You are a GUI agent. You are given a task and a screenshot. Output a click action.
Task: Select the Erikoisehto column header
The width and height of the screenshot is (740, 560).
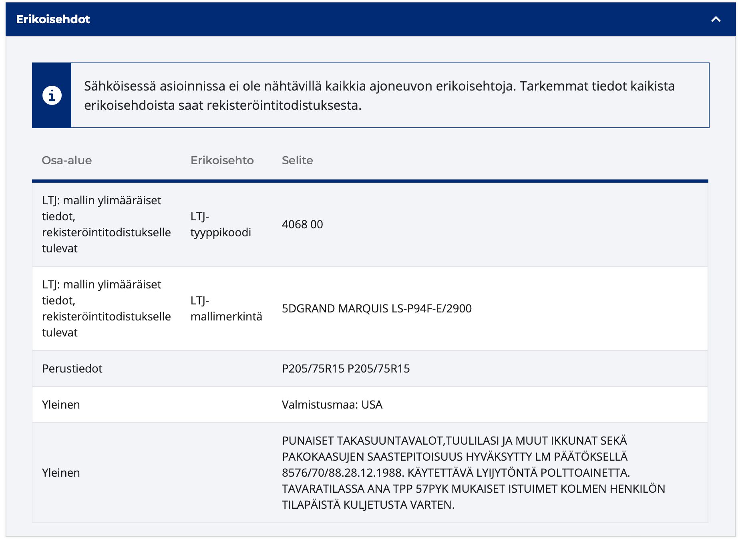222,160
